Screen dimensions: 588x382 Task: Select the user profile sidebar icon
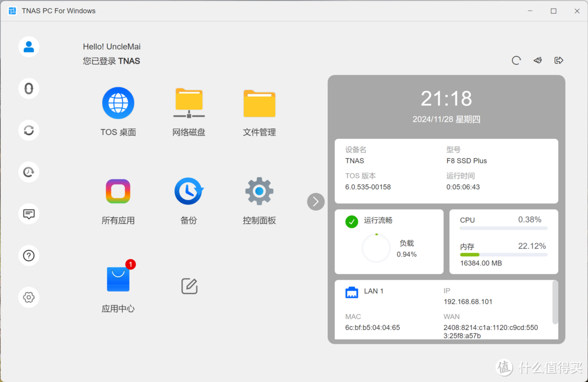29,47
